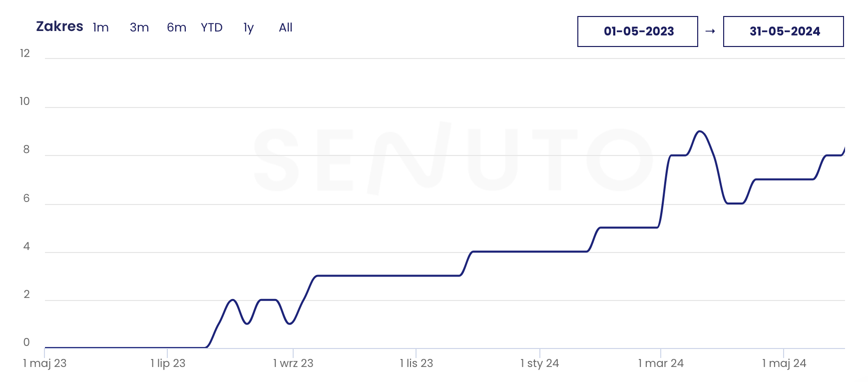Open the end date field 31-05-2024
Image resolution: width=868 pixels, height=382 pixels.
click(784, 31)
